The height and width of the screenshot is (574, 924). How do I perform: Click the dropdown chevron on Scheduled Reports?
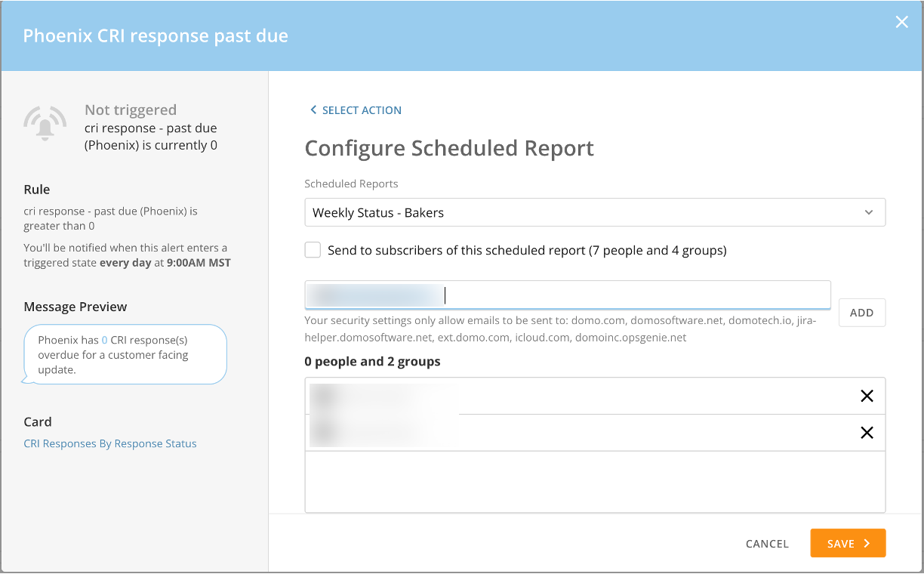click(870, 212)
